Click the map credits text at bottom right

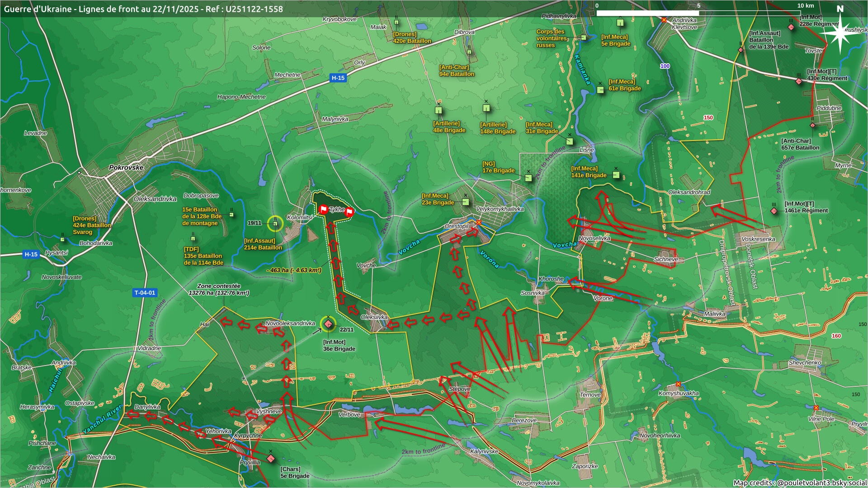click(799, 483)
